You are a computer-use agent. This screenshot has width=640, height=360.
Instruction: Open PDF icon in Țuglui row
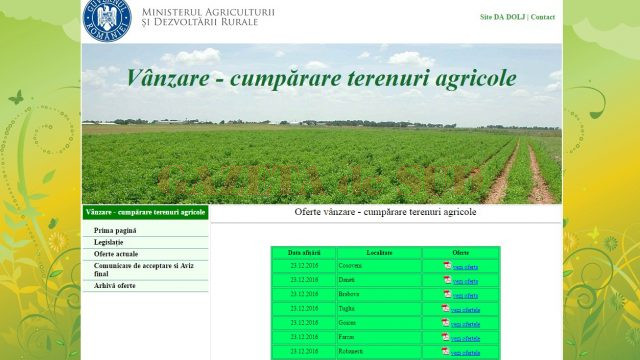[445, 308]
